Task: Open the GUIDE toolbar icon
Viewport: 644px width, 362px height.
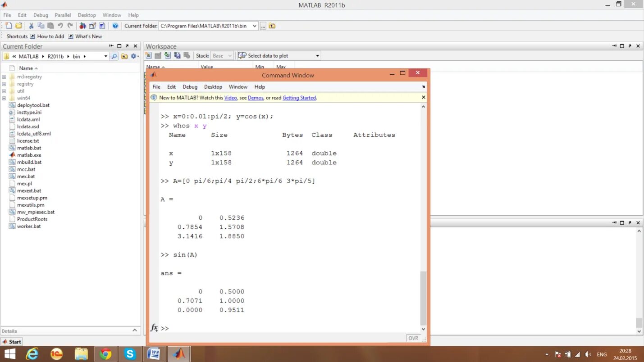Action: [92, 26]
